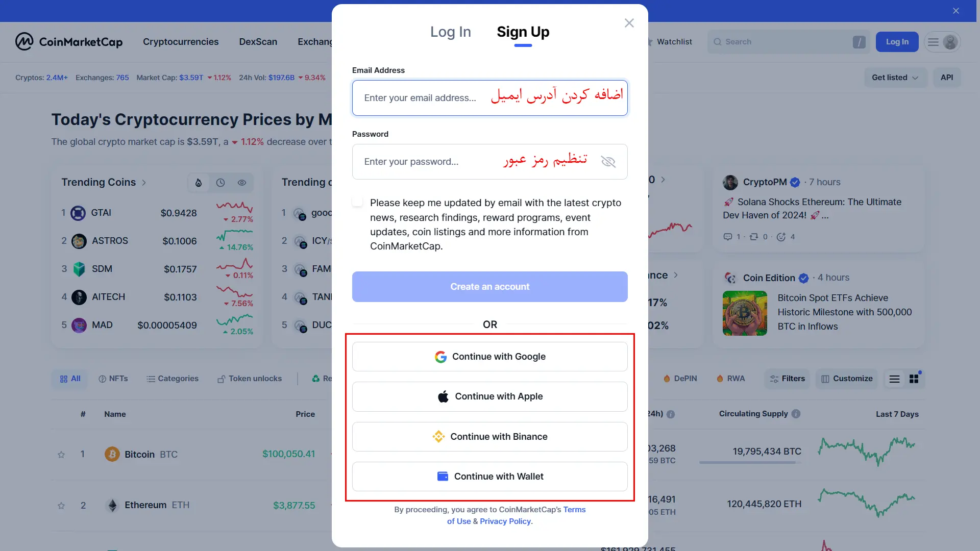Enter email address in input field

[x=489, y=97]
